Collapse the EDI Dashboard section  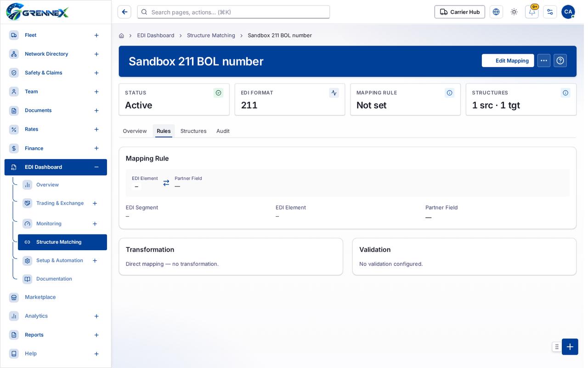click(96, 167)
